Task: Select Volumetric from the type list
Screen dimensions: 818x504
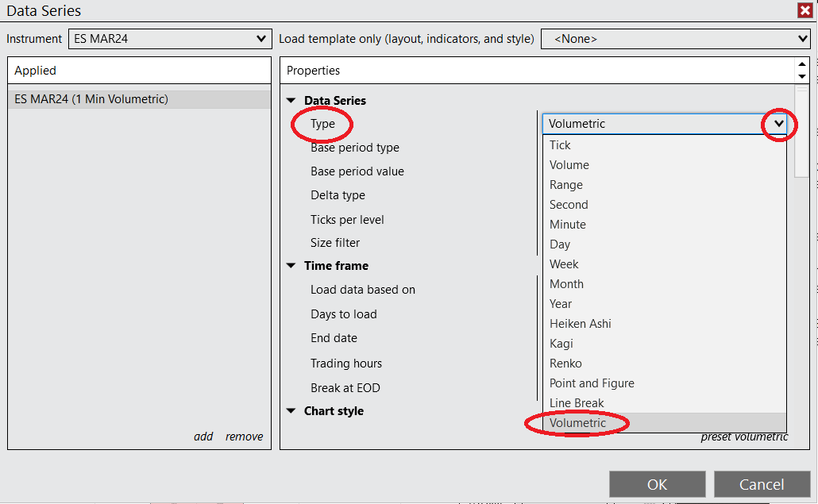Action: [576, 422]
